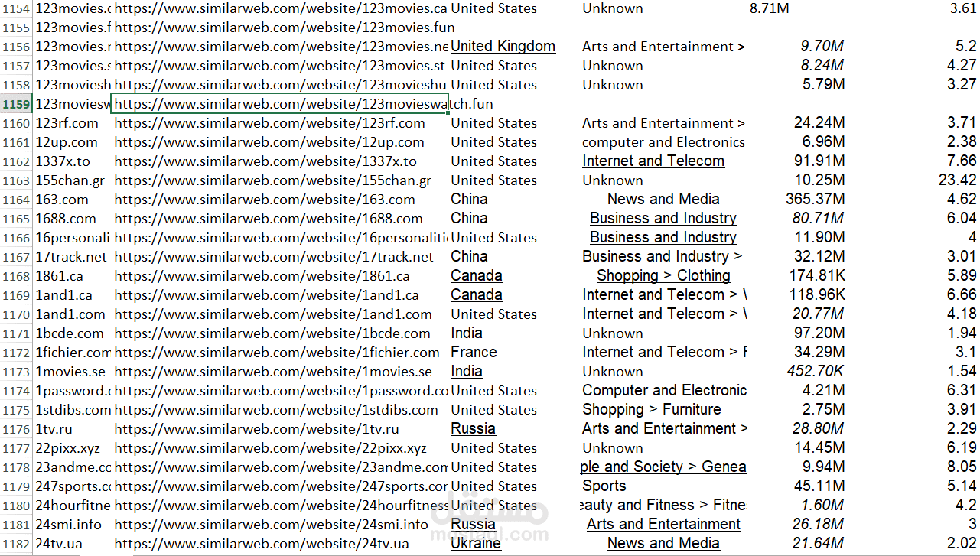Open Business and Industry link in row 1166
The image size is (980, 556).
[663, 238]
